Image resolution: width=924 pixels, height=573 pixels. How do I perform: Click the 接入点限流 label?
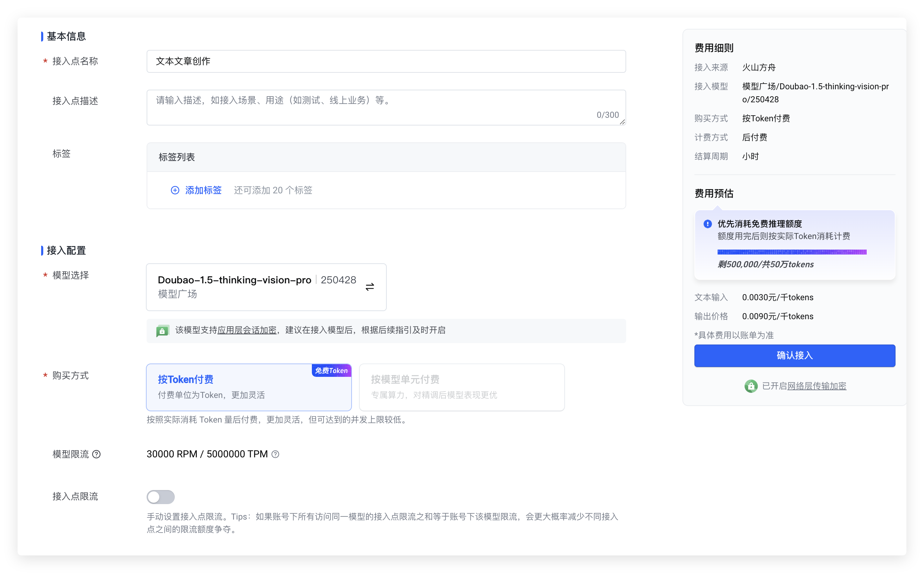pyautogui.click(x=75, y=496)
